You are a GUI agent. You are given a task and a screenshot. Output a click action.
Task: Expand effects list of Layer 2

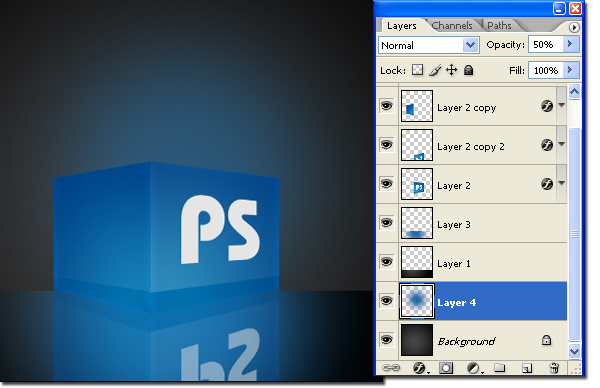coord(561,183)
